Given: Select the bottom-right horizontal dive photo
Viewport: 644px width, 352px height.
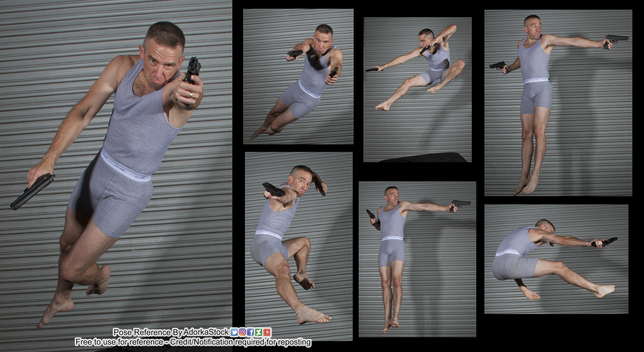Looking at the screenshot, I should coord(556,259).
